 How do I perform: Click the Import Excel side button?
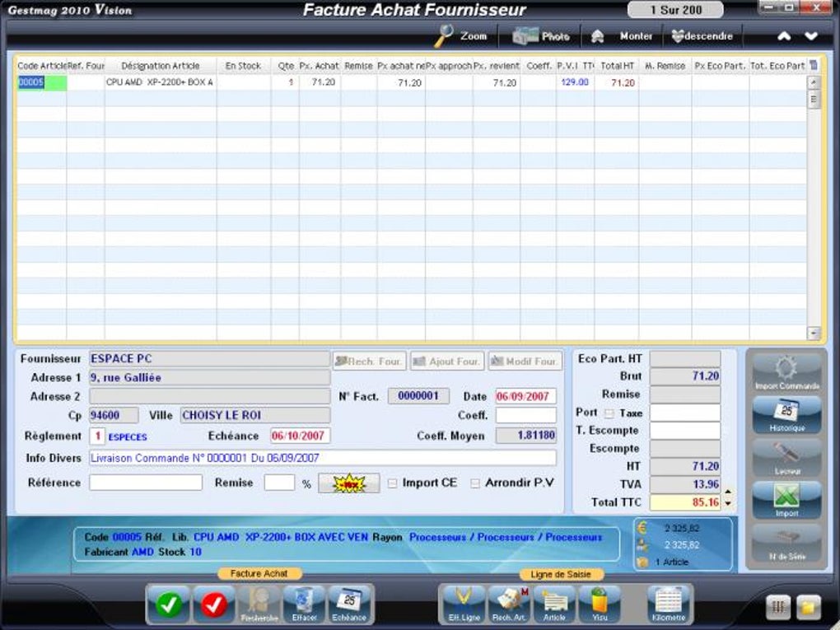[786, 501]
